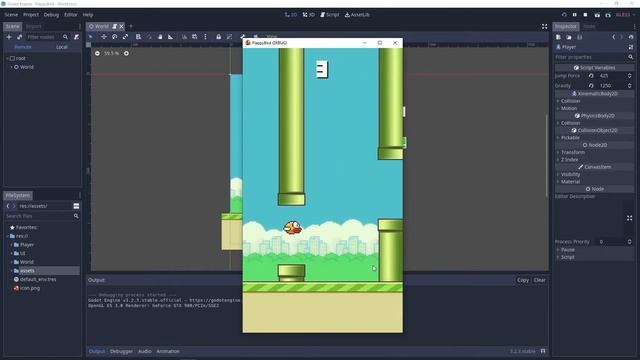The height and width of the screenshot is (360, 640).
Task: Click the instance child scene link icon
Action: coord(19,37)
